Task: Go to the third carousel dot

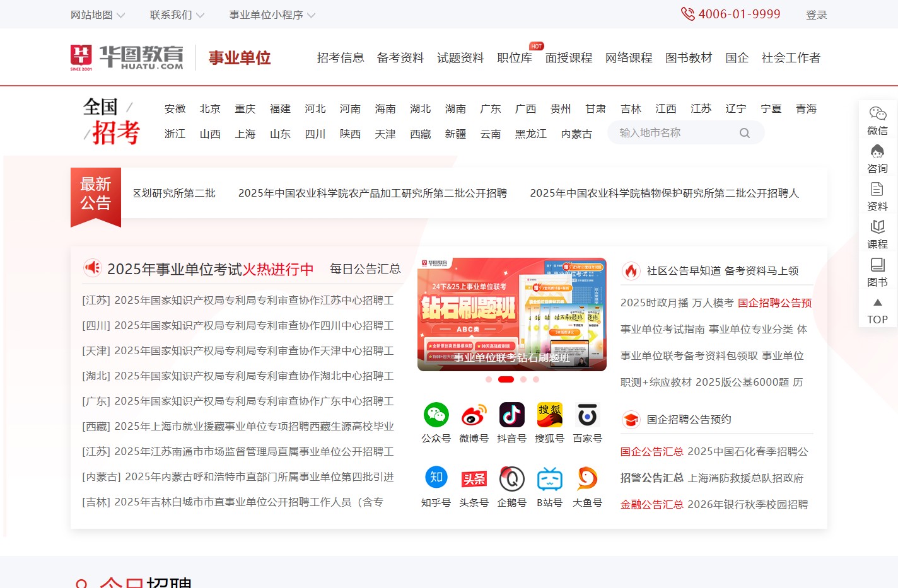Action: pos(523,379)
